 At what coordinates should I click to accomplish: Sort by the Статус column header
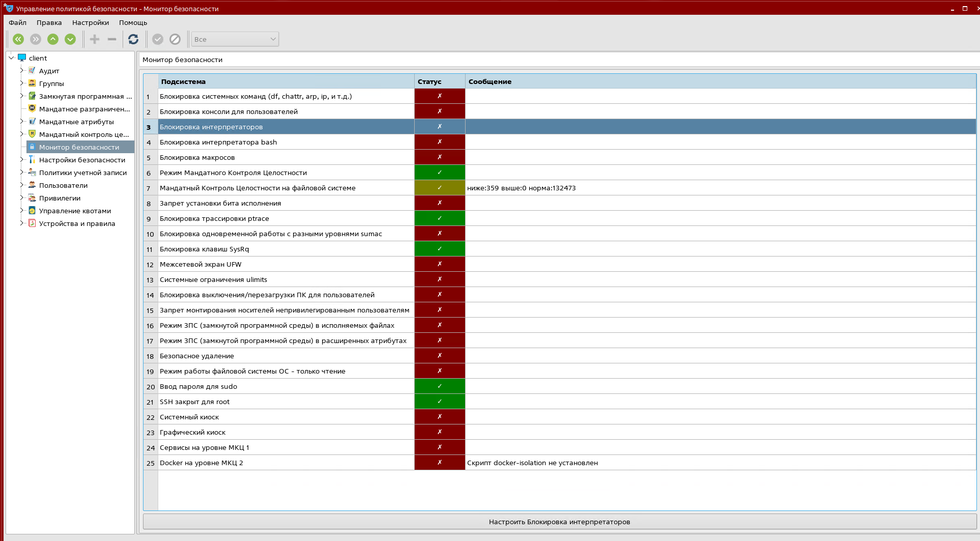click(x=440, y=81)
